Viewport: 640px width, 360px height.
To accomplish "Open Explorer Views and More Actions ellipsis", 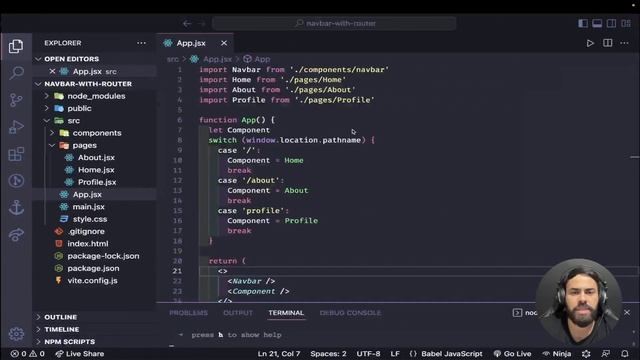I will 141,43.
